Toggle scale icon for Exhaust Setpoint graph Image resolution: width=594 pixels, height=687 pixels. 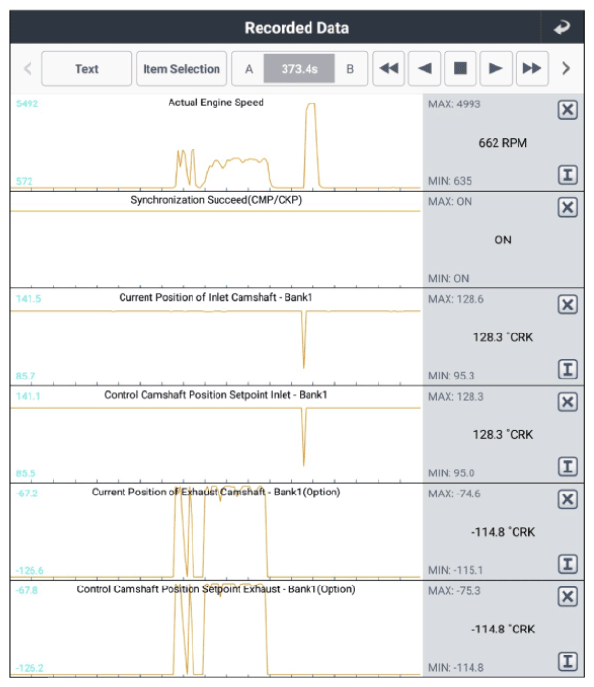point(568,661)
